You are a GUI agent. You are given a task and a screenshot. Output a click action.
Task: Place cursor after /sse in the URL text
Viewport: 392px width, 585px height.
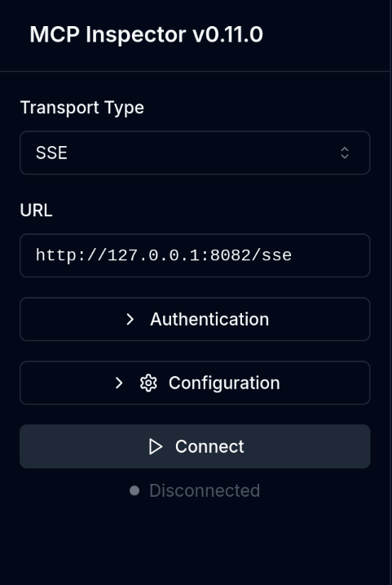tap(293, 255)
